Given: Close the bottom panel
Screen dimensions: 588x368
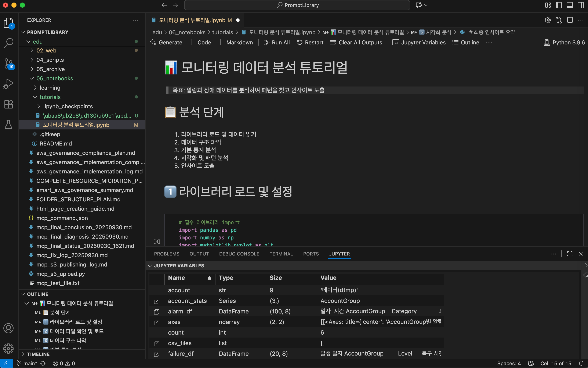Looking at the screenshot, I should click(x=581, y=254).
